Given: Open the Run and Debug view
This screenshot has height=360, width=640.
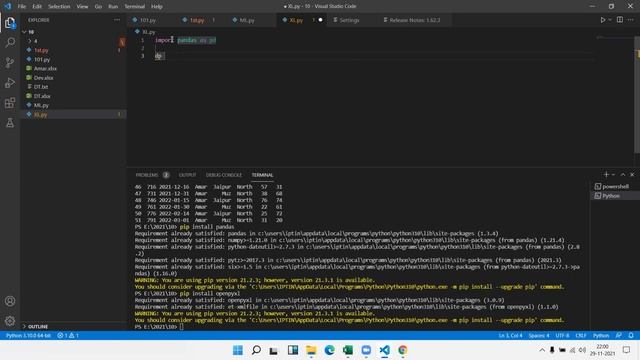Looking at the screenshot, I should [10, 83].
